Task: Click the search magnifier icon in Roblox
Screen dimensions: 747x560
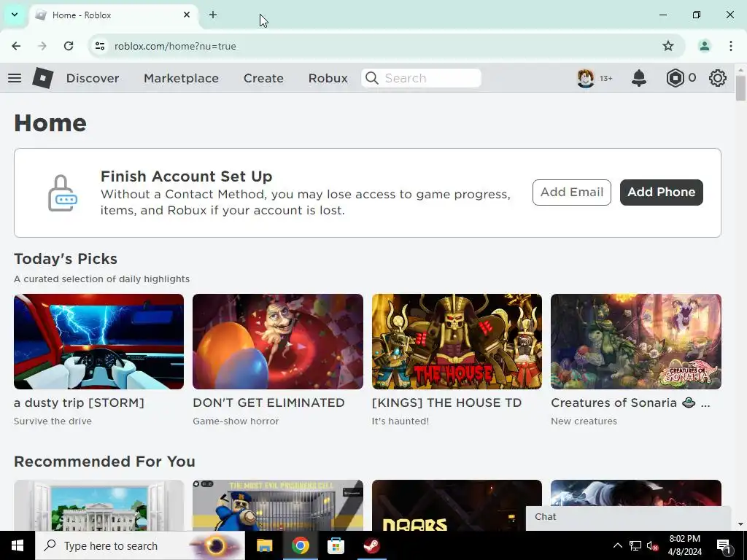Action: point(372,78)
